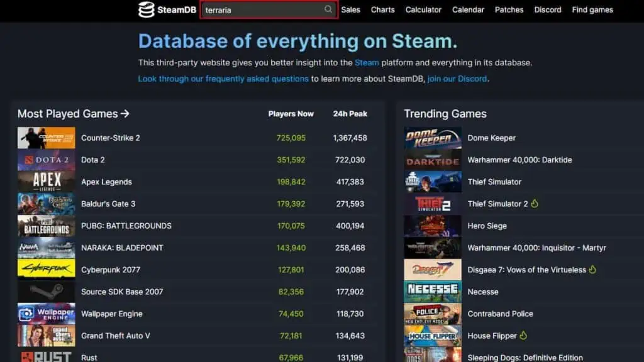Click the search magnifier icon
This screenshot has height=362, width=644.
coord(328,10)
